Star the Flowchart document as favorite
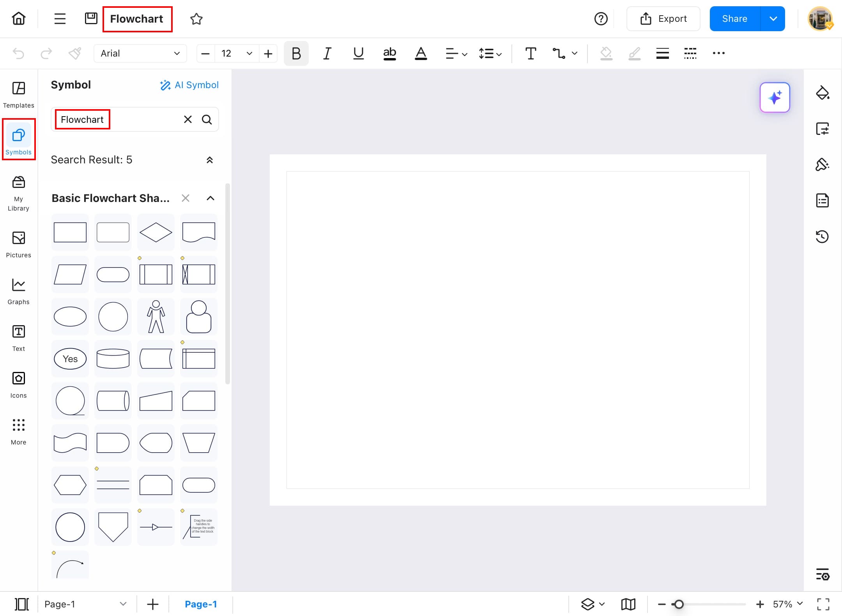The height and width of the screenshot is (616, 842). pos(196,19)
